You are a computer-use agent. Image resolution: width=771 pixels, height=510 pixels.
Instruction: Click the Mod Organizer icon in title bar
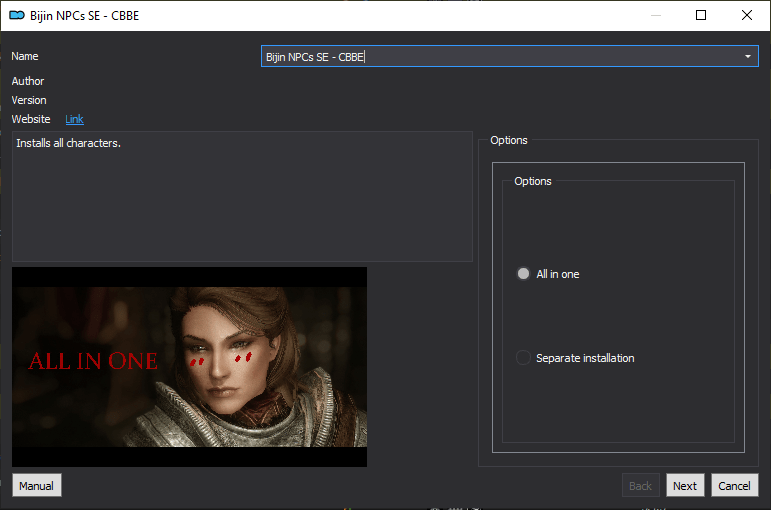[x=17, y=15]
